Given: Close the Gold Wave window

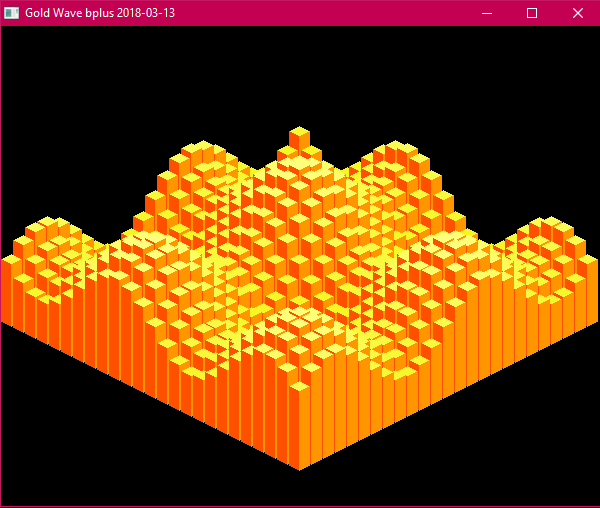Looking at the screenshot, I should tap(577, 13).
